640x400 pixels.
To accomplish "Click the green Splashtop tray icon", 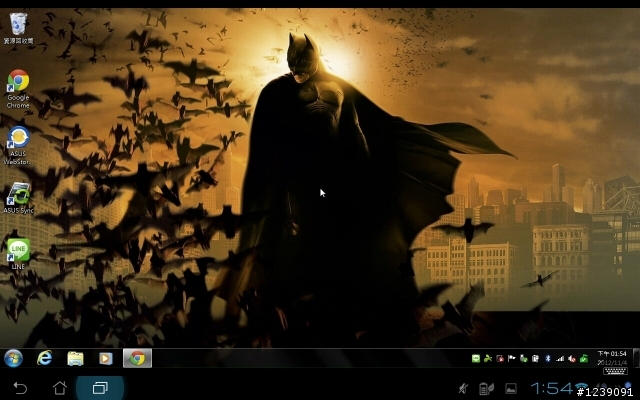I will pos(488,359).
